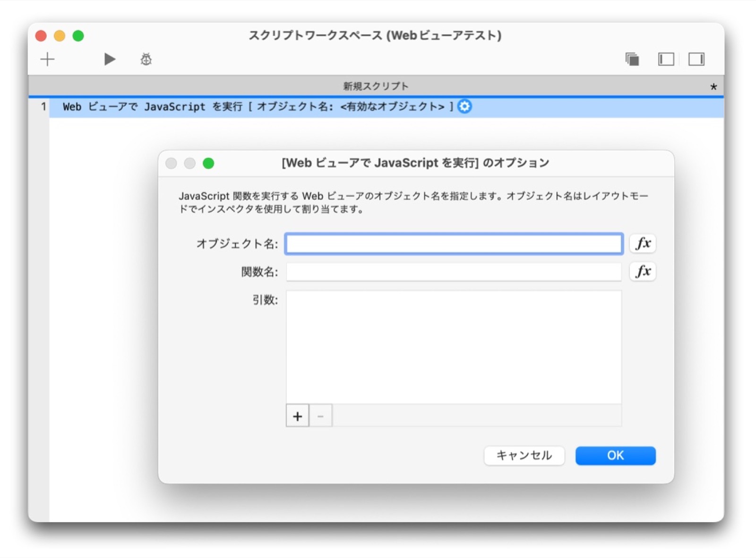Click the green zoom button of the dialog
756x558 pixels.
[x=209, y=163]
